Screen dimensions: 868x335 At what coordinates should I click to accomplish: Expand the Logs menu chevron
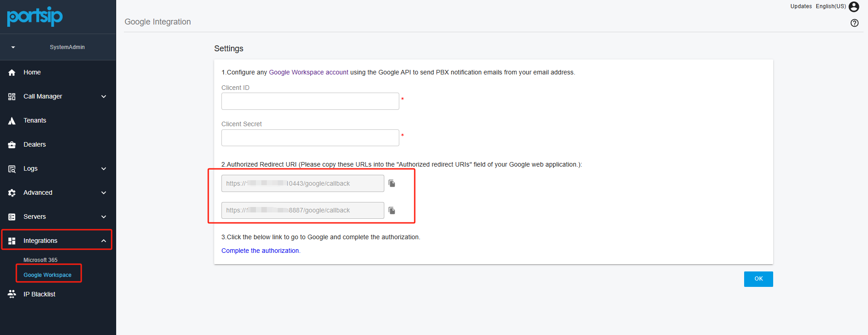[x=103, y=169]
